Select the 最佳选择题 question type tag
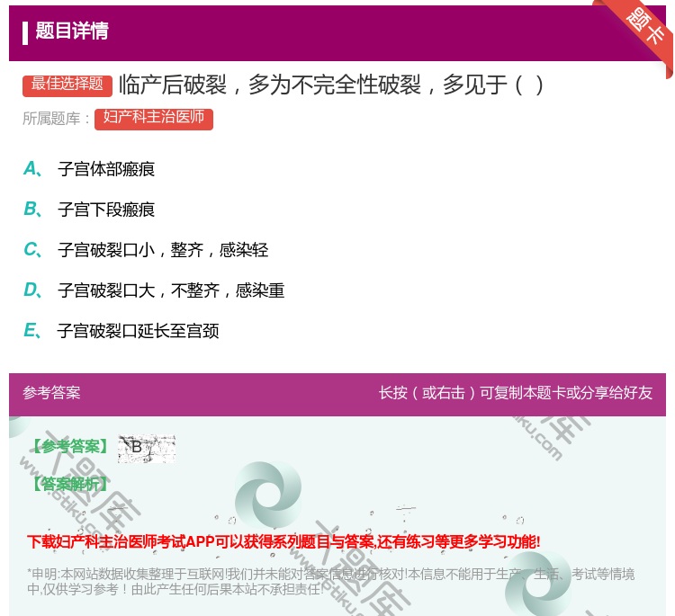The width and height of the screenshot is (675, 616). (67, 85)
